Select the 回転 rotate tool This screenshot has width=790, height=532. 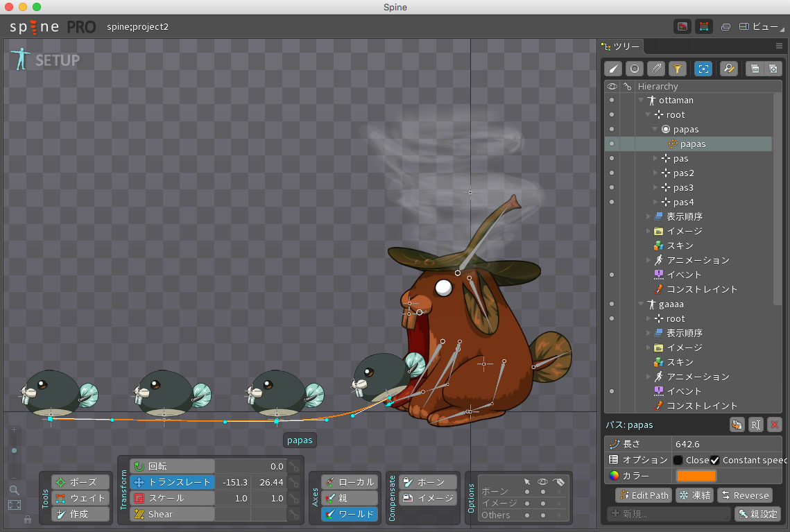[172, 466]
